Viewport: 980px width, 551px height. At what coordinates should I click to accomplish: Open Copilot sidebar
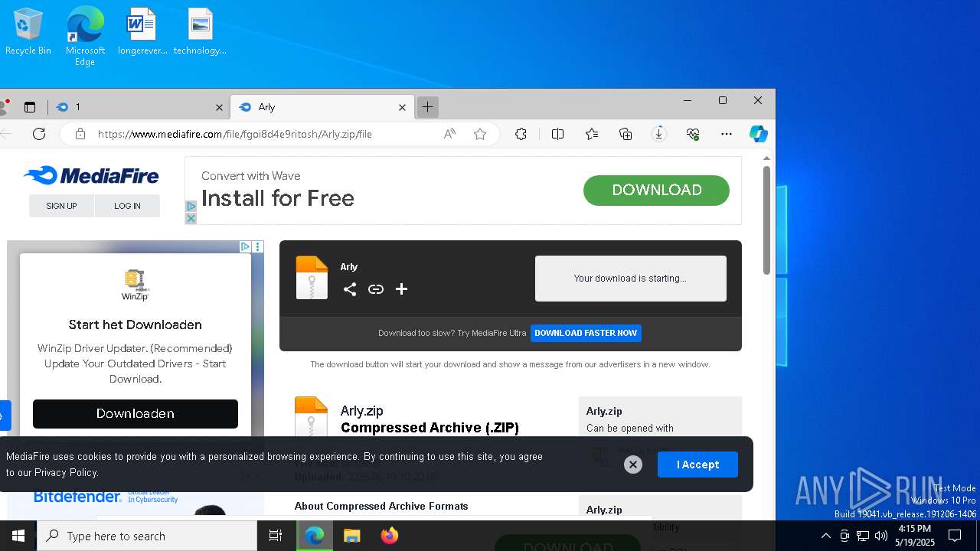tap(758, 134)
